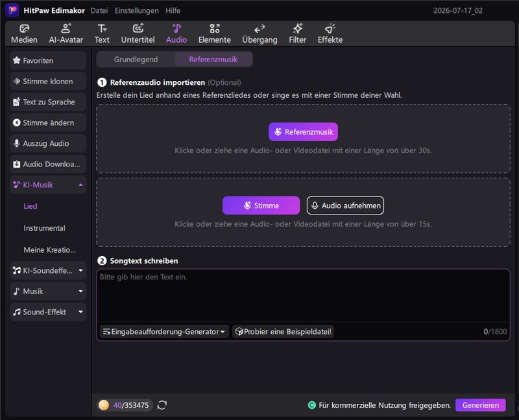Click the Generieren button

[x=480, y=405]
